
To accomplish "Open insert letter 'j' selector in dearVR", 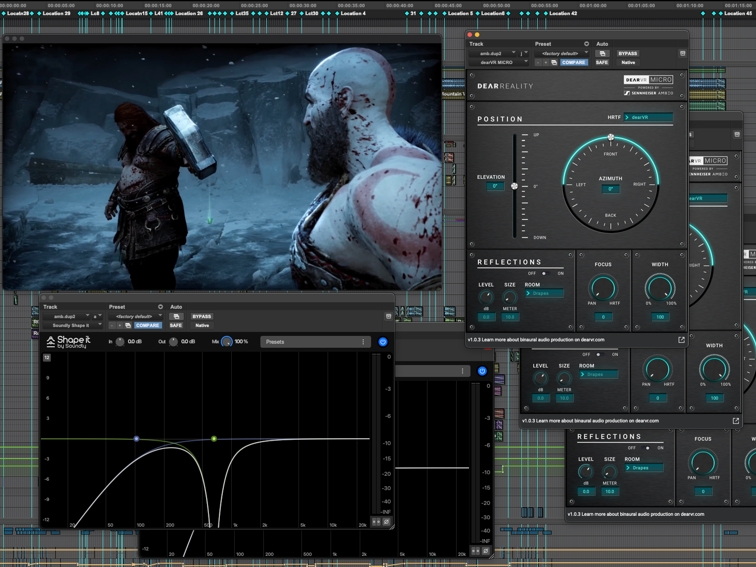I will [524, 54].
